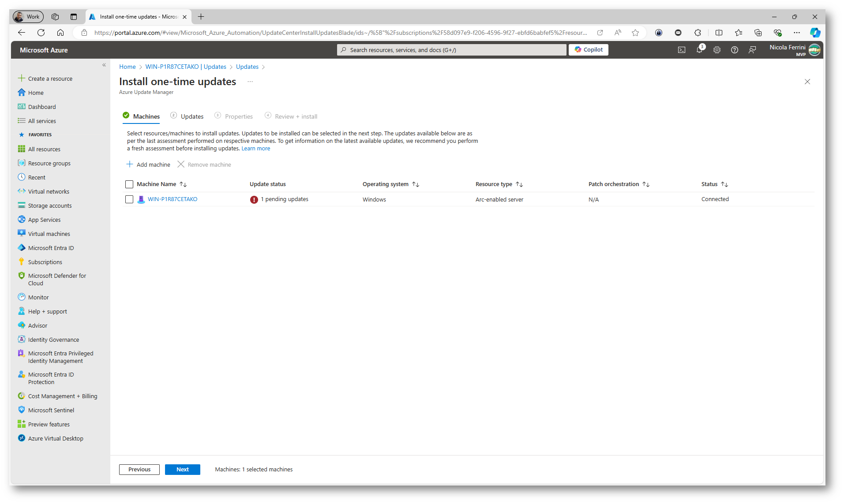Click the Copilot button
844x504 pixels.
588,50
